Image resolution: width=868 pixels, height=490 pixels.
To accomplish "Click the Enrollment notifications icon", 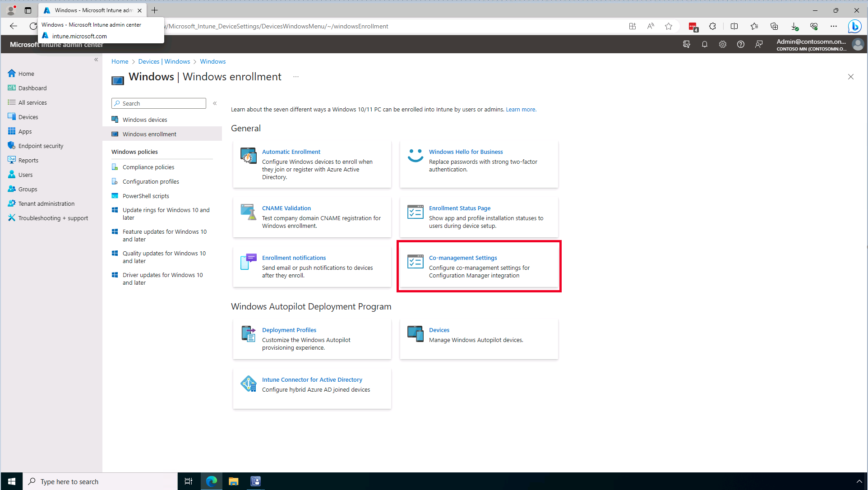I will tap(248, 262).
